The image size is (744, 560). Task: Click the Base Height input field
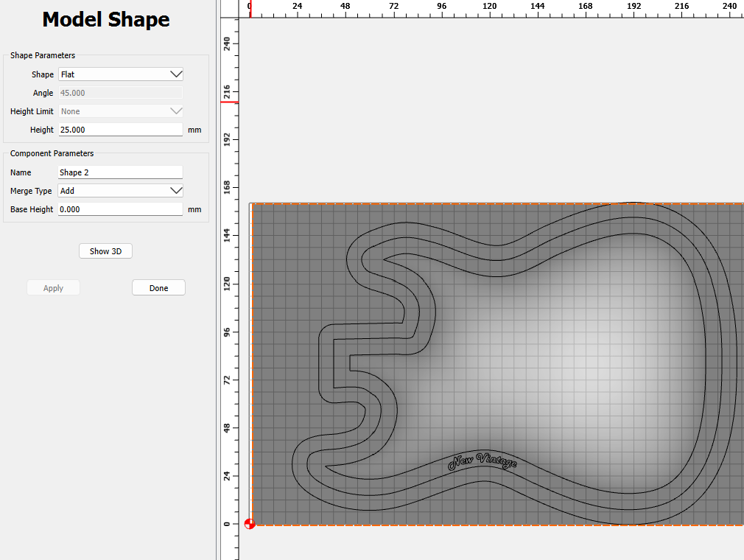120,209
